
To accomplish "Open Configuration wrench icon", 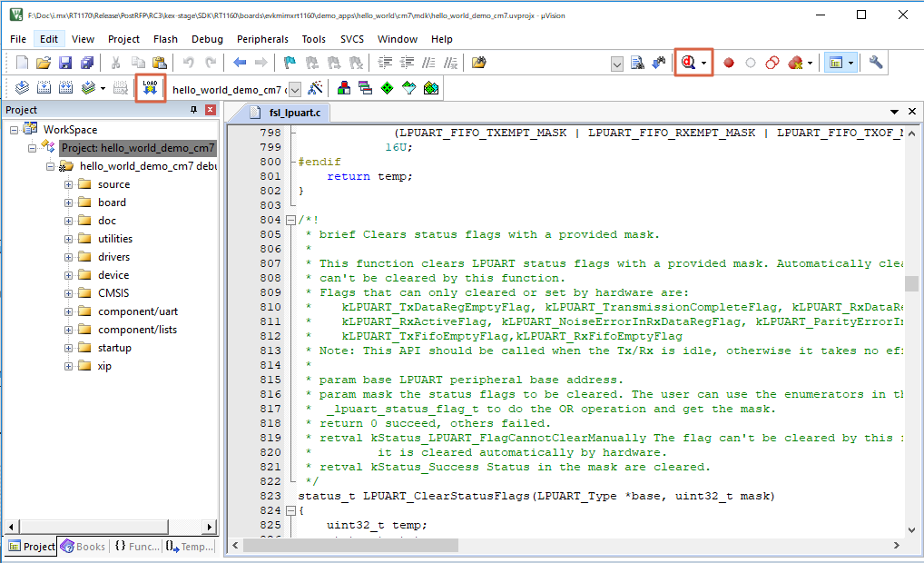I will (x=876, y=63).
